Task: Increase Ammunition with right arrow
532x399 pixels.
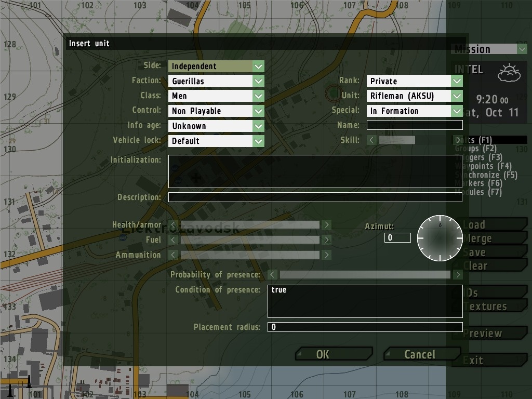Action: (326, 255)
